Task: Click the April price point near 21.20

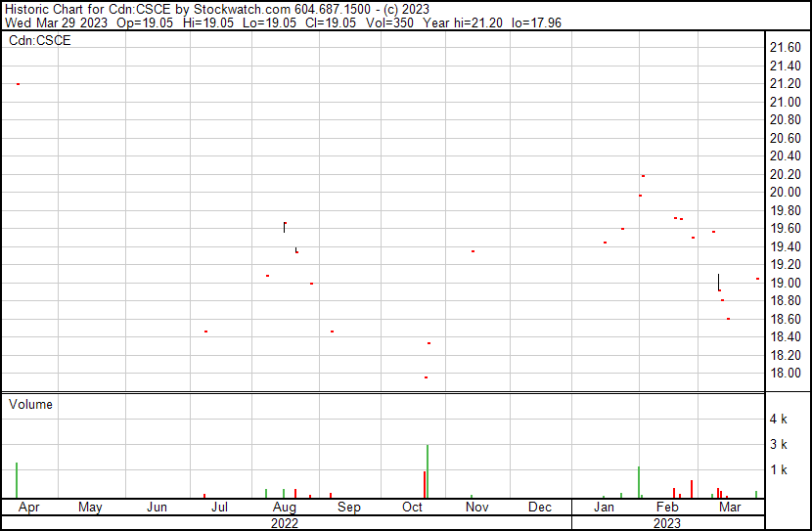Action: coord(18,84)
